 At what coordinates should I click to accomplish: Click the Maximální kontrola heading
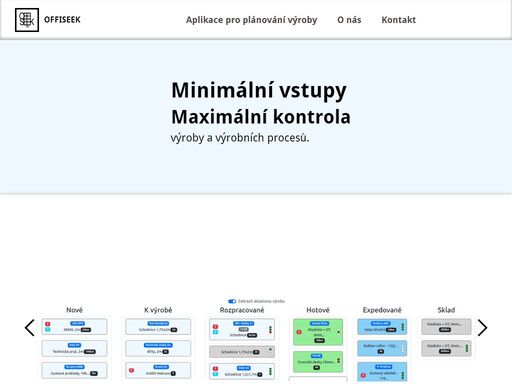pos(261,117)
